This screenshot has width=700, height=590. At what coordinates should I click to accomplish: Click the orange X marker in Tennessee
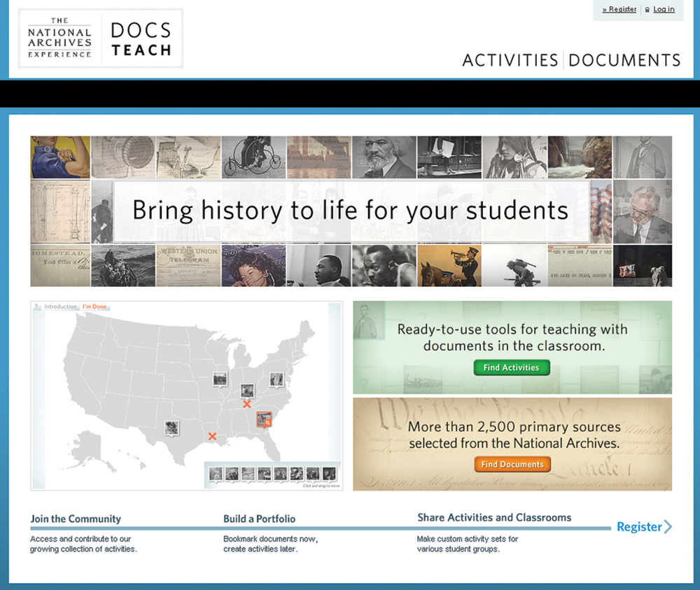pos(246,405)
